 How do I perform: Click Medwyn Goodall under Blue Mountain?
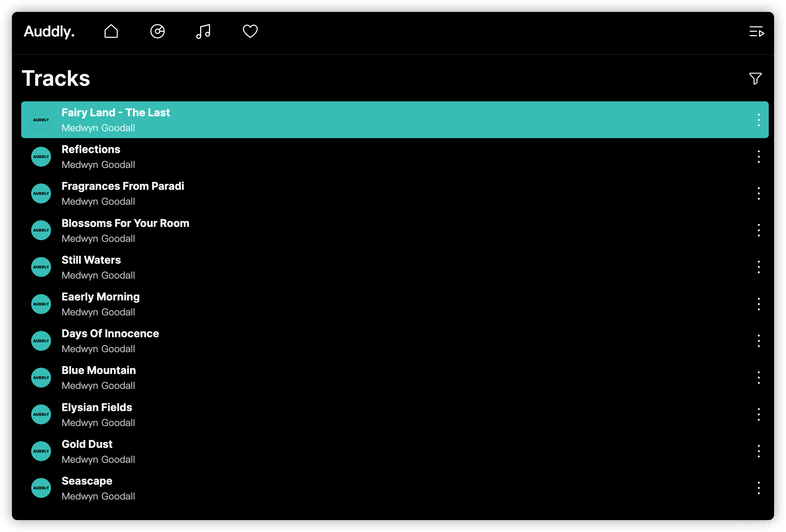point(98,386)
